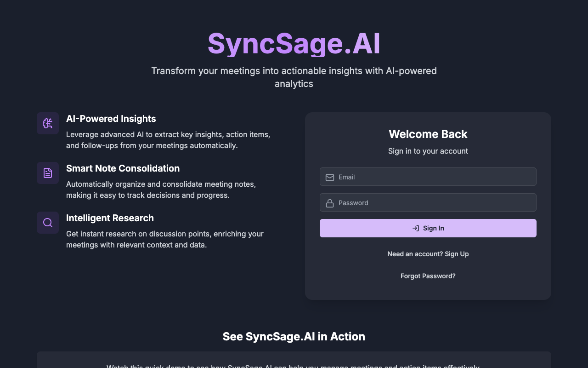Click the Smart Note Consolidation heading

point(123,168)
